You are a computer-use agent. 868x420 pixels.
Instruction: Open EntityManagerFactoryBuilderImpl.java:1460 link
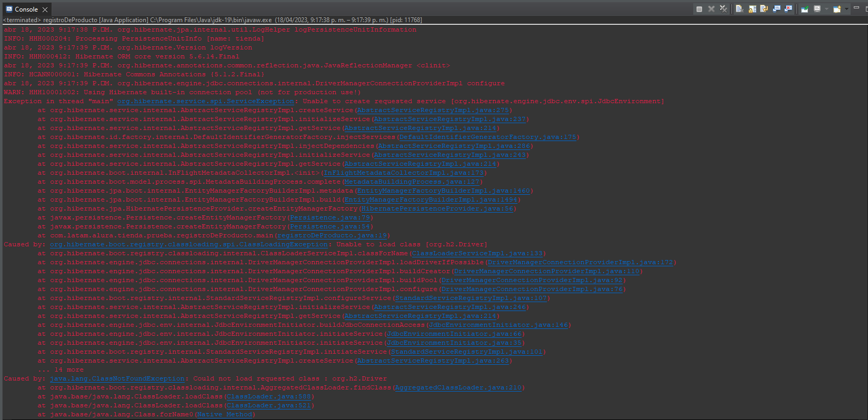[443, 191]
